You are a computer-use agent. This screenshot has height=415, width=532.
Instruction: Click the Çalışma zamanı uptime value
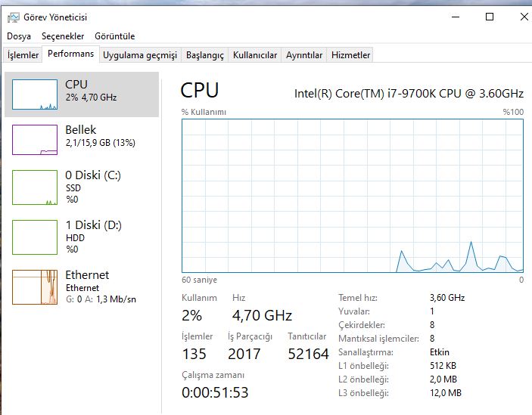click(x=215, y=392)
